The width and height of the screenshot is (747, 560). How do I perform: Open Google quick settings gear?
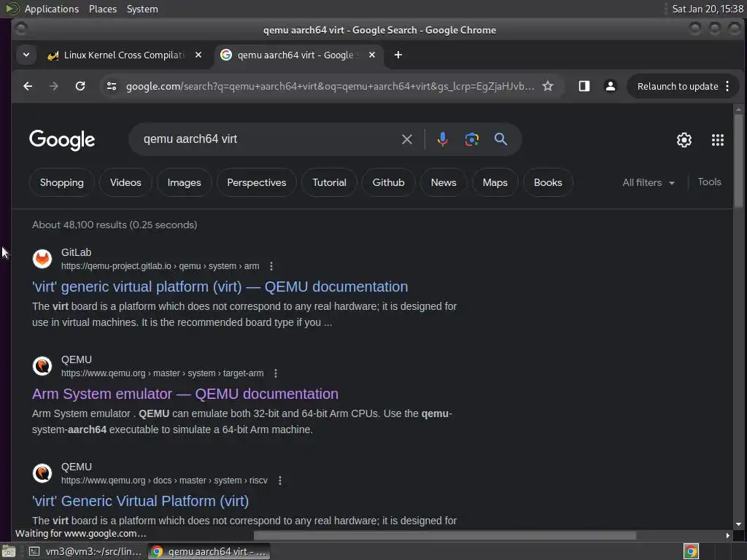[684, 140]
